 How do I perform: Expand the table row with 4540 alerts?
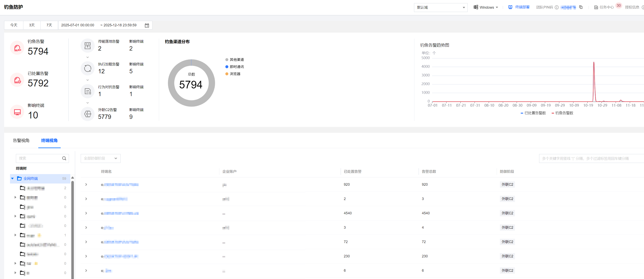[x=86, y=213]
